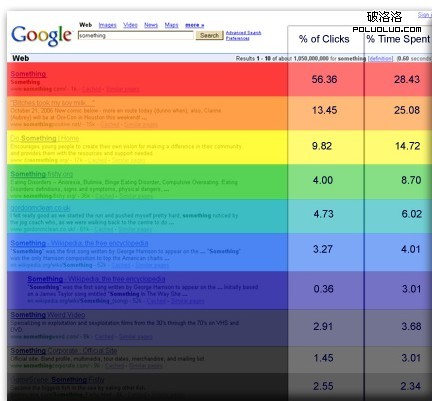Viewport: 432px width, 401px height.
Task: Open Similar pages under the gordonmclean.co.uk result
Action: (x=135, y=229)
